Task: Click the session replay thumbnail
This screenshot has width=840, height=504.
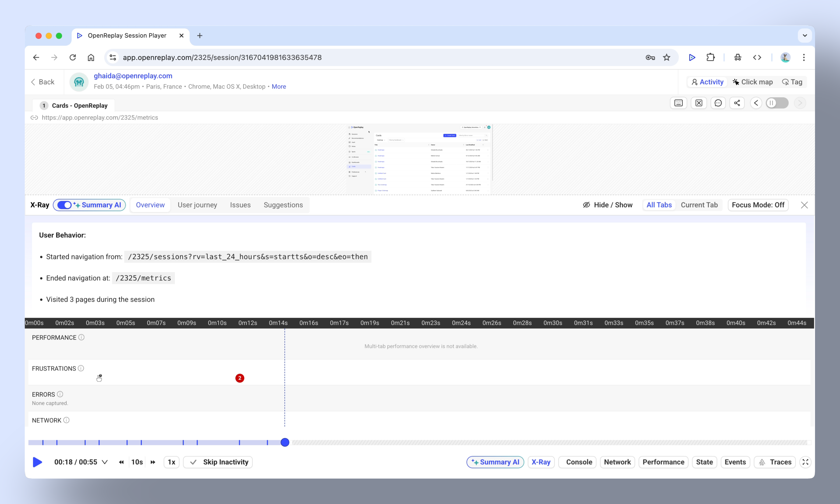Action: 419,159
